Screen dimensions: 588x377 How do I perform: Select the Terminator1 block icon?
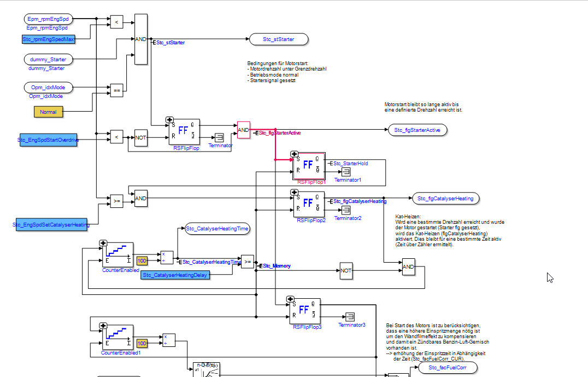tap(345, 172)
